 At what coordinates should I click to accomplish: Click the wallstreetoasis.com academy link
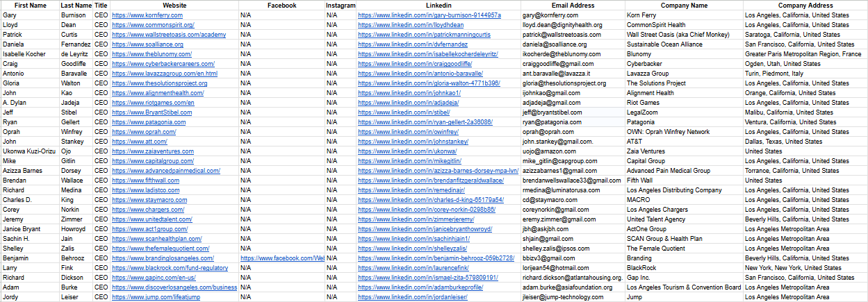169,34
